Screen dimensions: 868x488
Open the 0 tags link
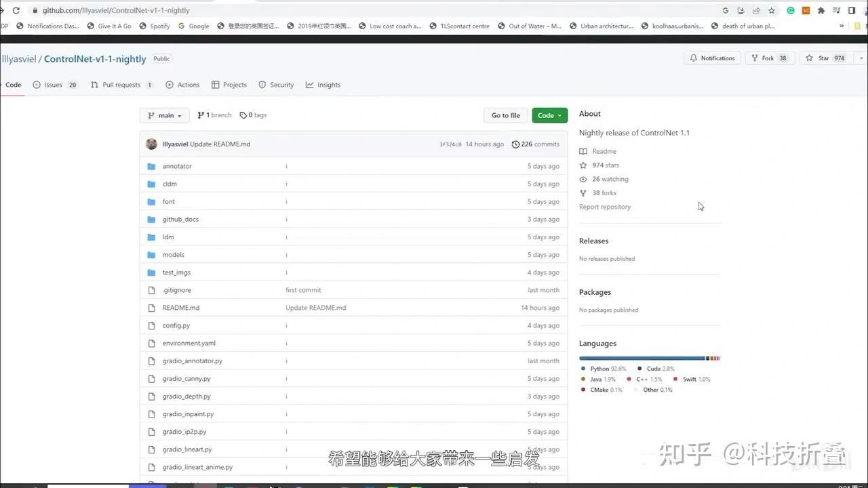click(253, 115)
